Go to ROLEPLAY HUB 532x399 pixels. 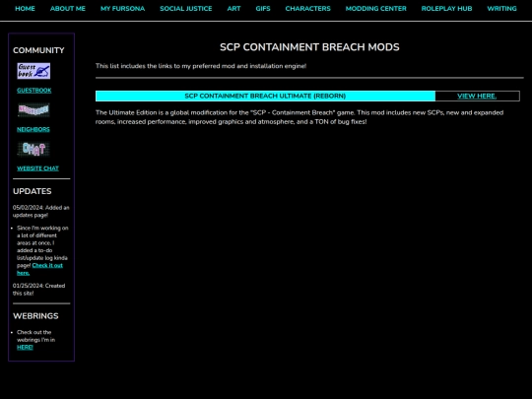[446, 9]
